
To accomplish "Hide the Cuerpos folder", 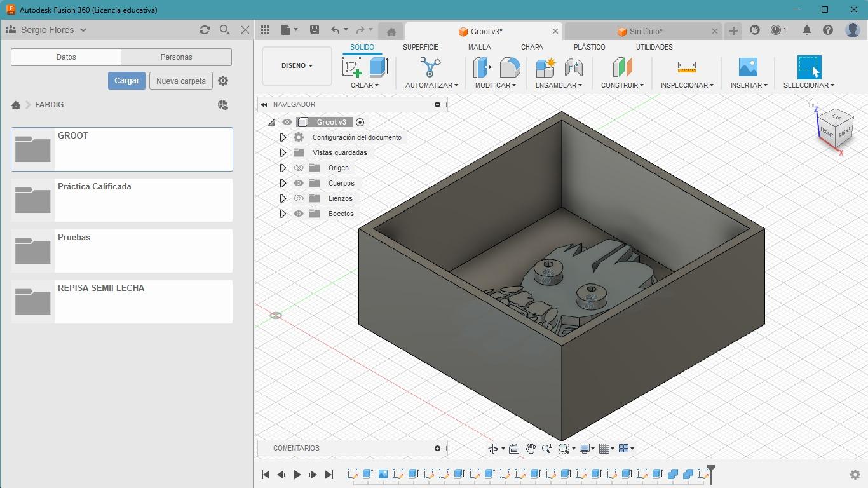I will point(299,183).
